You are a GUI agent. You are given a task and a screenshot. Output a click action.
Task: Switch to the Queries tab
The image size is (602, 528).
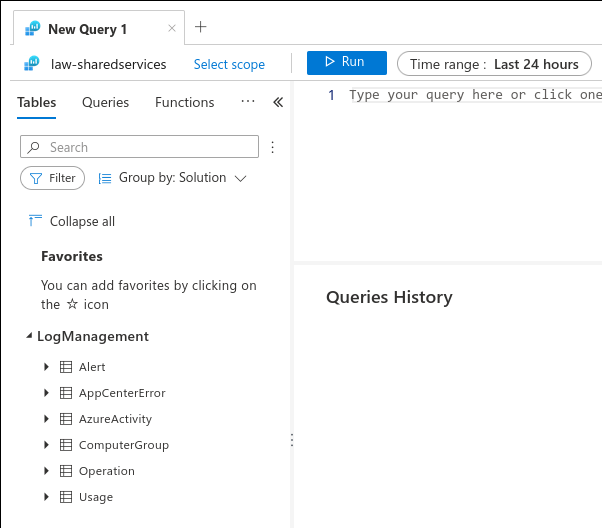105,102
